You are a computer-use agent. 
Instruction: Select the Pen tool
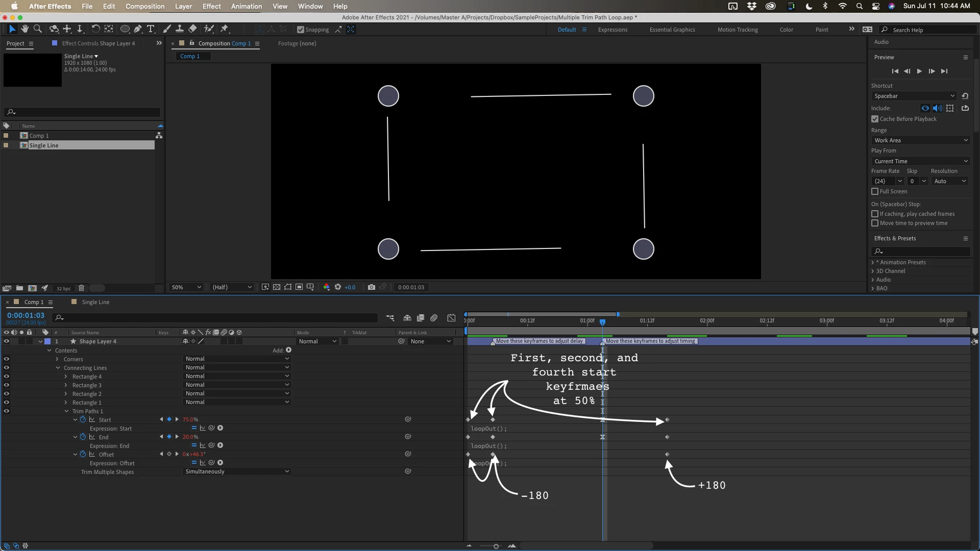pyautogui.click(x=138, y=29)
